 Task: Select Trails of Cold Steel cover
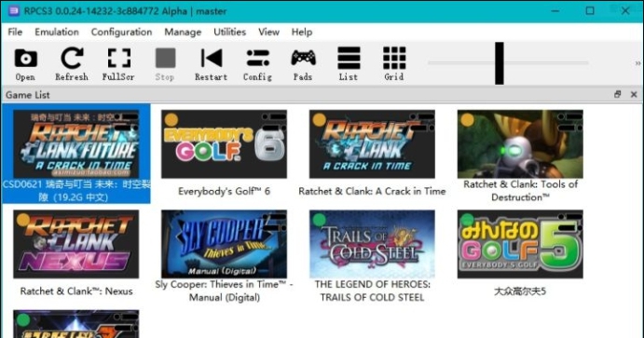[372, 244]
